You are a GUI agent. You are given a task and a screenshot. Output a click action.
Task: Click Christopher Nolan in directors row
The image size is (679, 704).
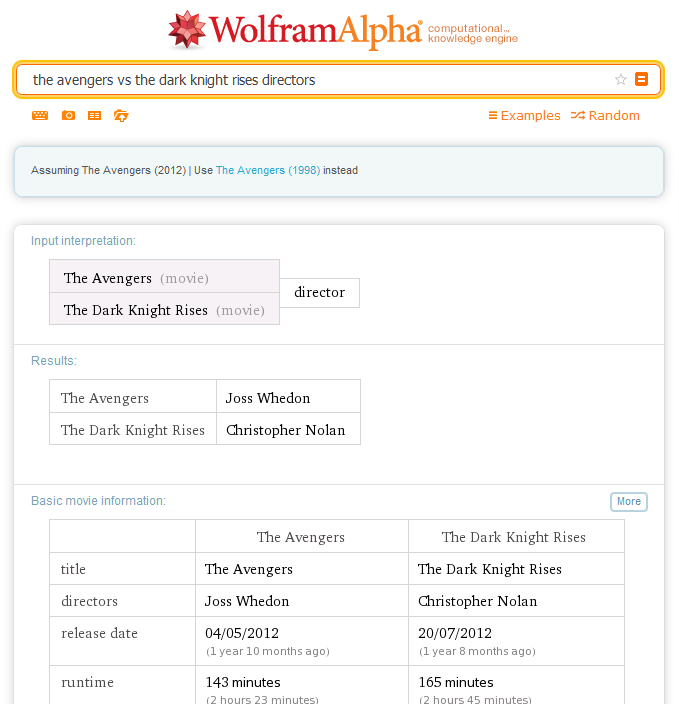(x=478, y=601)
